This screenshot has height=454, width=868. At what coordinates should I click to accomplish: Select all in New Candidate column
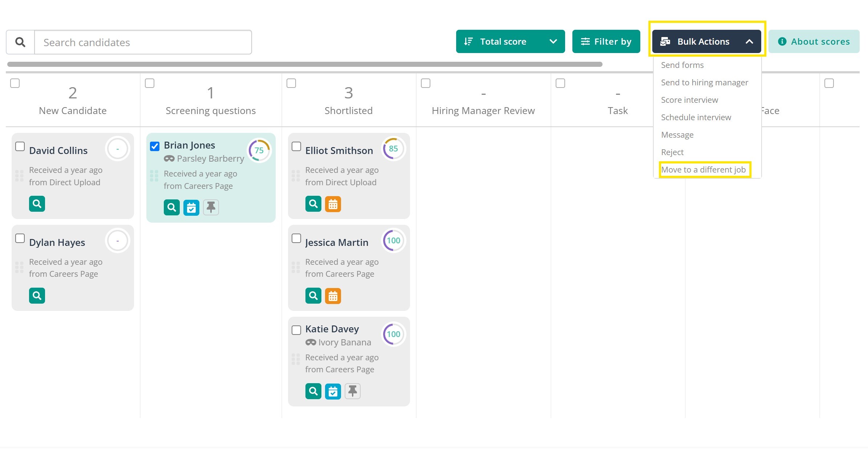click(x=15, y=83)
